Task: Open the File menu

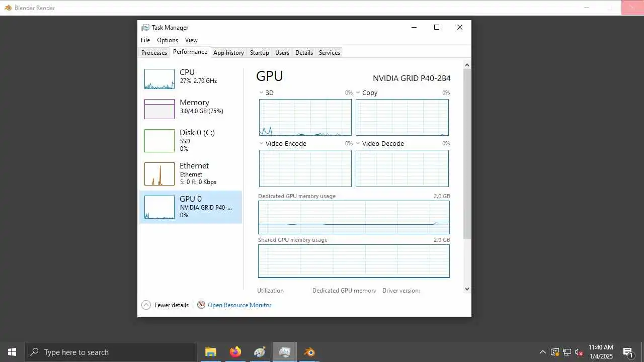Action: (x=145, y=40)
